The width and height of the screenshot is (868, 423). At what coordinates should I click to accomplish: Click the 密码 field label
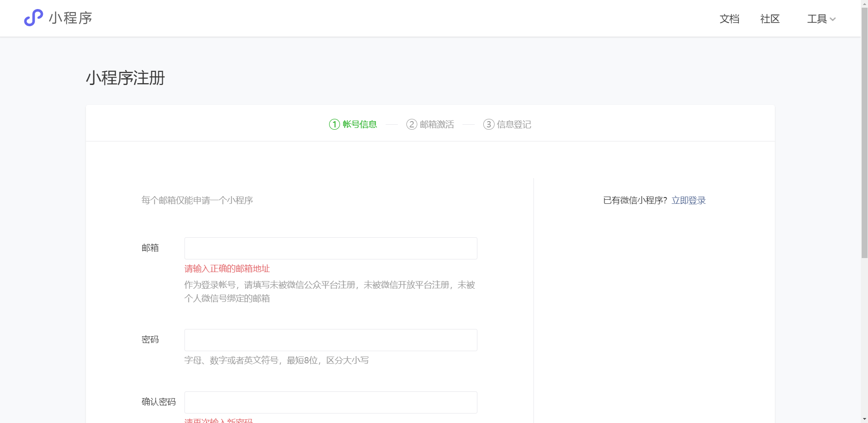coord(150,339)
